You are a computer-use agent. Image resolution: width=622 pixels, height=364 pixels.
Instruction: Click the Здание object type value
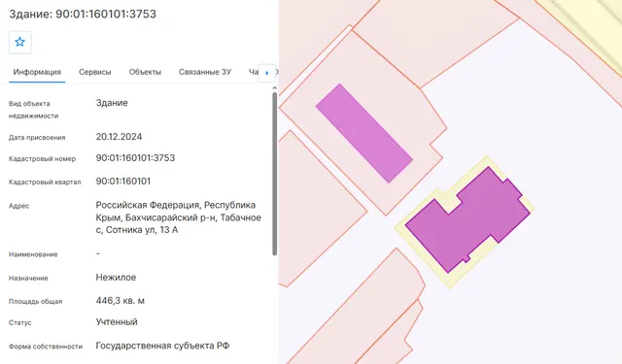click(x=112, y=103)
